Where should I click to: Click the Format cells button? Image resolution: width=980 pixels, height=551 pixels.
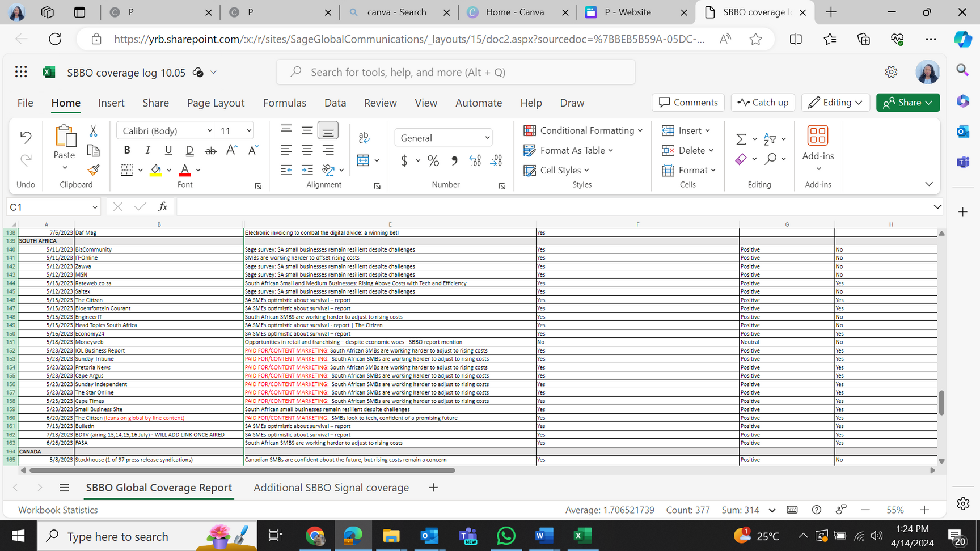pyautogui.click(x=688, y=170)
